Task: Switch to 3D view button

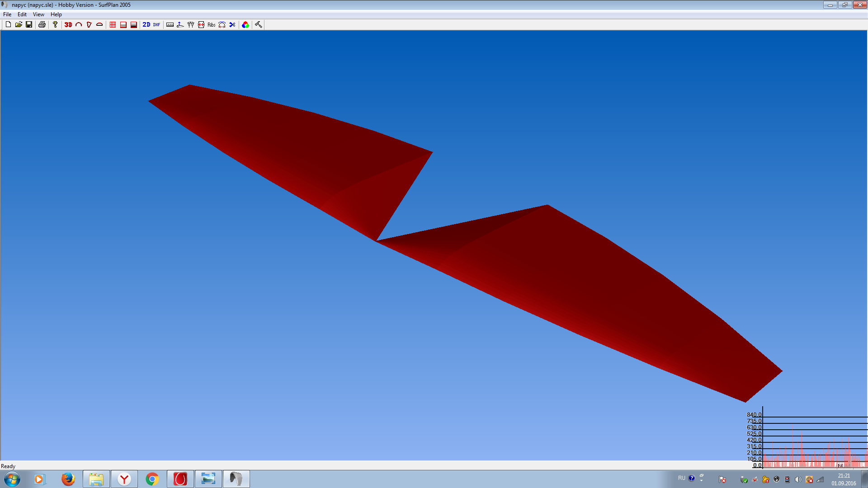Action: [x=68, y=24]
